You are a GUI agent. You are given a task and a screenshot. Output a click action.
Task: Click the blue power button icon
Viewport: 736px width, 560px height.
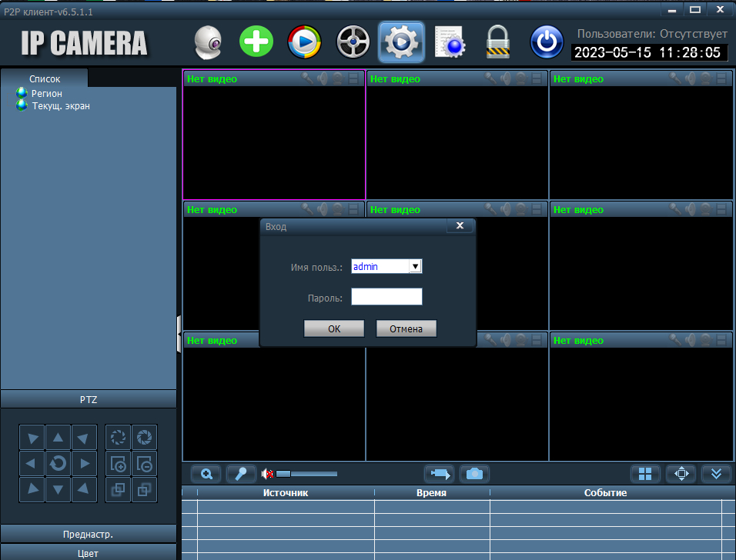click(x=547, y=42)
